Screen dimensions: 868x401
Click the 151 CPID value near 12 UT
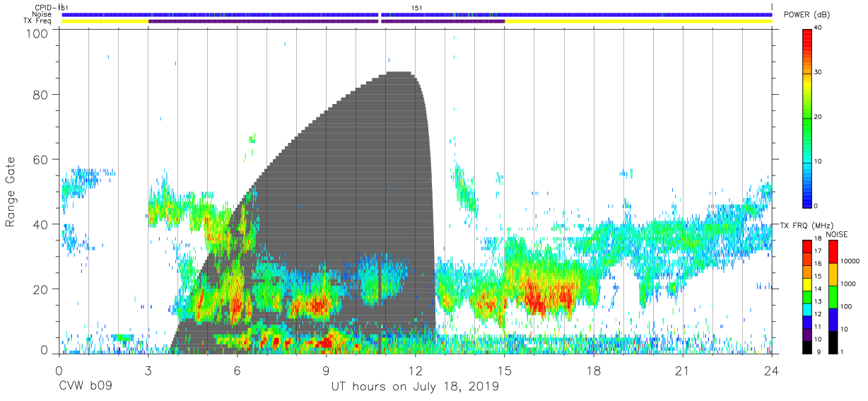tap(417, 8)
